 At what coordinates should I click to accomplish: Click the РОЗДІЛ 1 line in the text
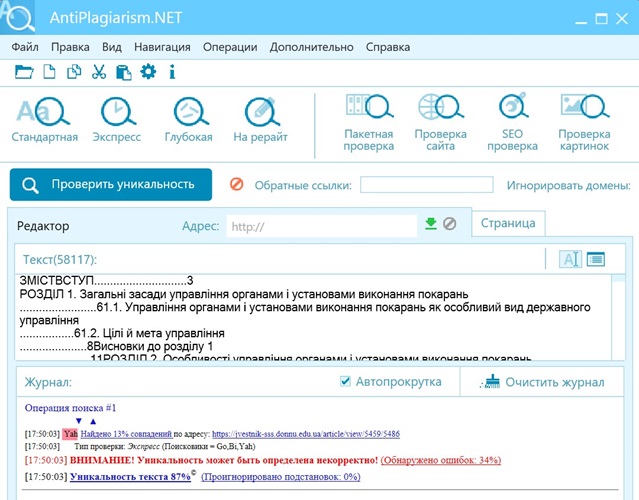(x=244, y=294)
